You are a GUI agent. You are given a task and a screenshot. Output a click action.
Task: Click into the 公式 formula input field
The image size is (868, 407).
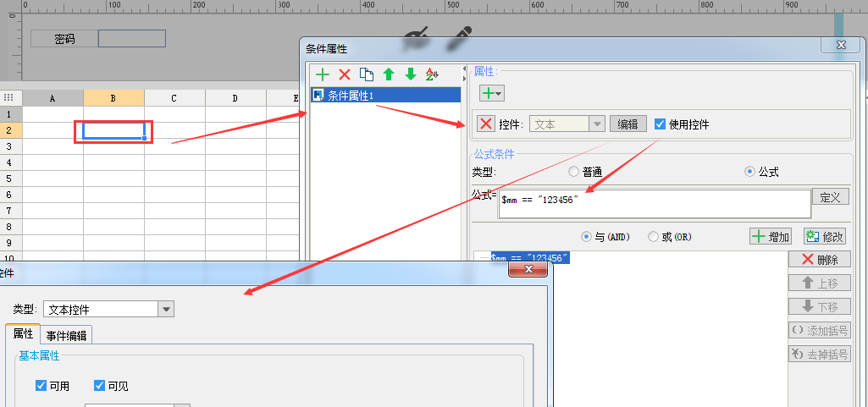pos(655,205)
